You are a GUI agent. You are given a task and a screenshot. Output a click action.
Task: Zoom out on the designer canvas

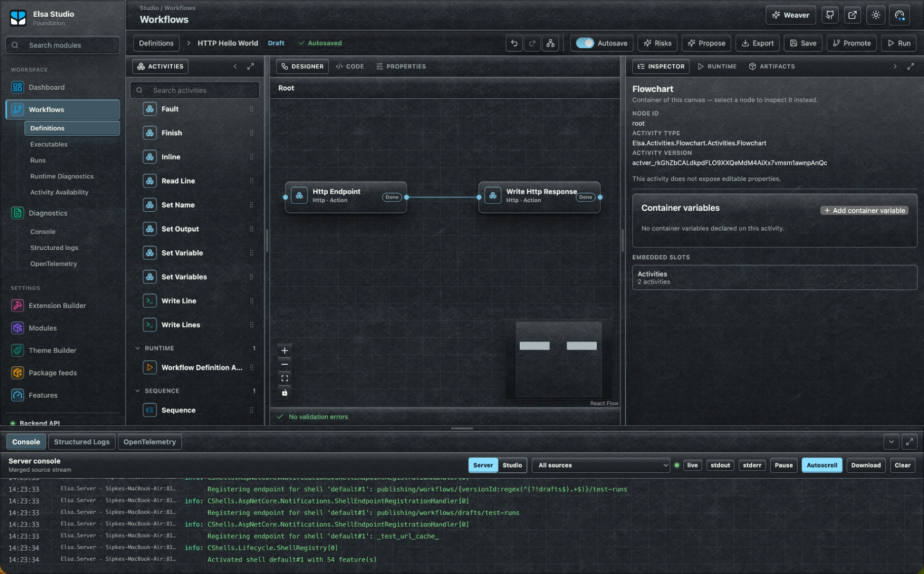click(285, 364)
